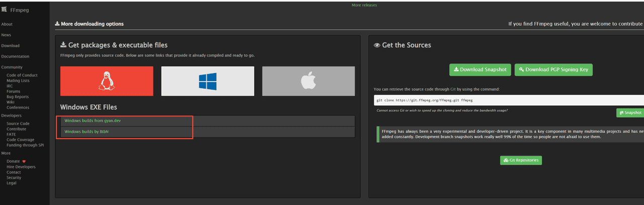Open the Source Code sidebar link
The image size is (644, 205).
18,124
